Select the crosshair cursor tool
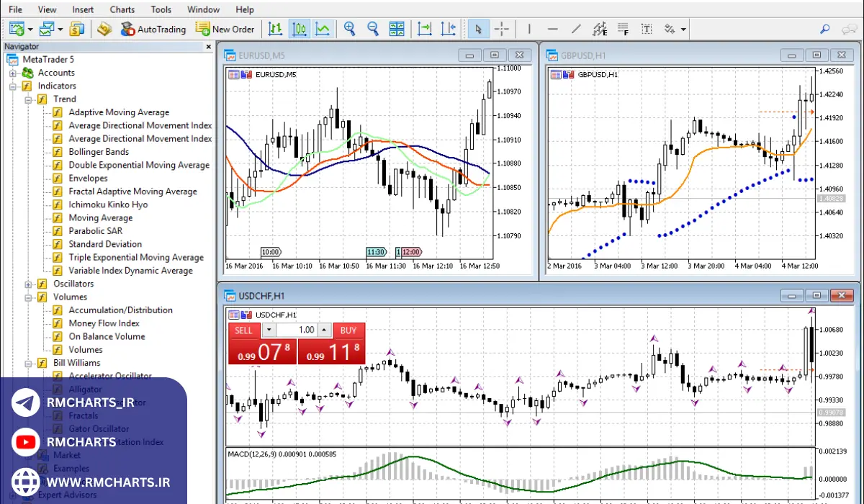 pyautogui.click(x=502, y=29)
